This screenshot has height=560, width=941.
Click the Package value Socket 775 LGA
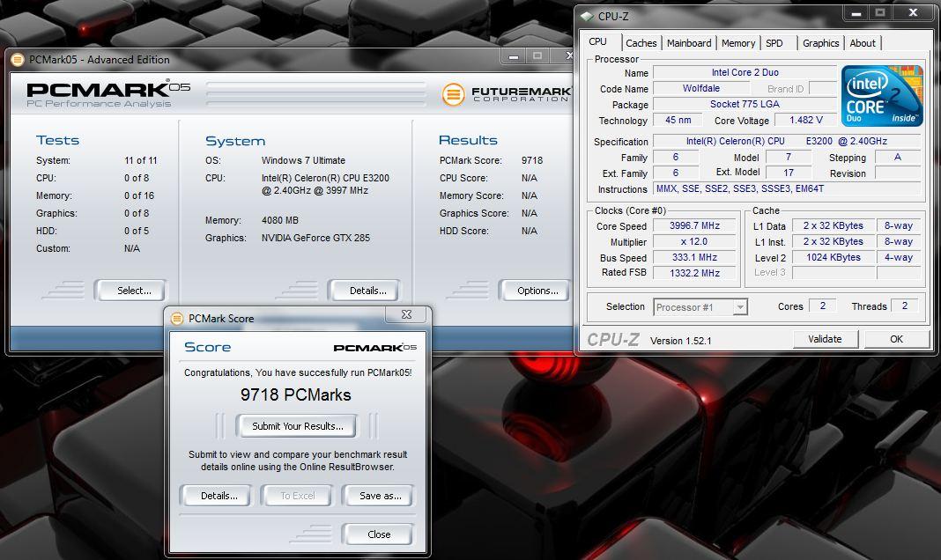click(x=745, y=104)
